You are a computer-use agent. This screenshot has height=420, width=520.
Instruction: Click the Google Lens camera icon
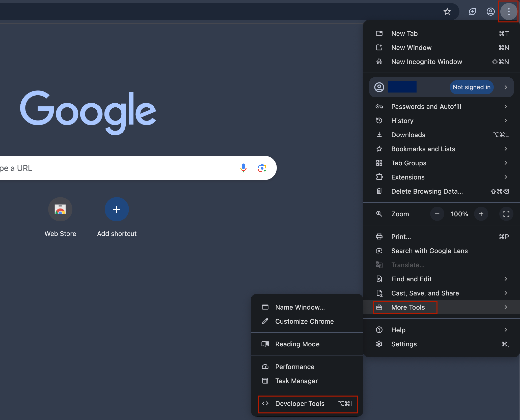(262, 168)
